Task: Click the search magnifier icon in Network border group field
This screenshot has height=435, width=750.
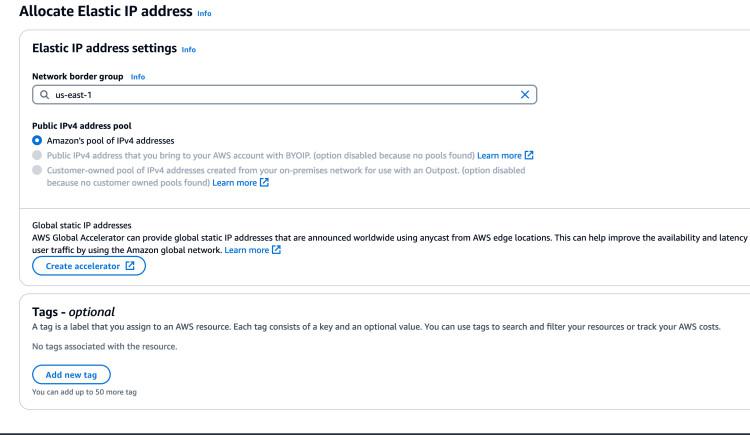Action: (44, 95)
